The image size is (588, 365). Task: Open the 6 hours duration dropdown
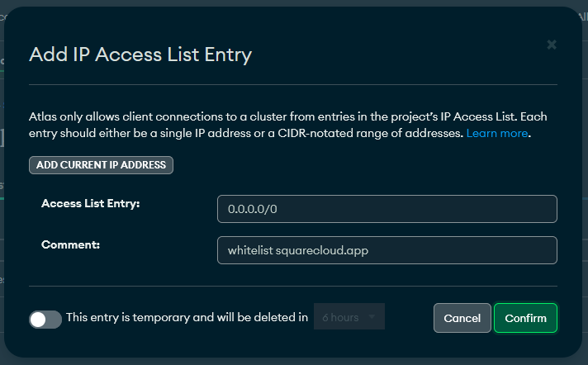coord(349,317)
